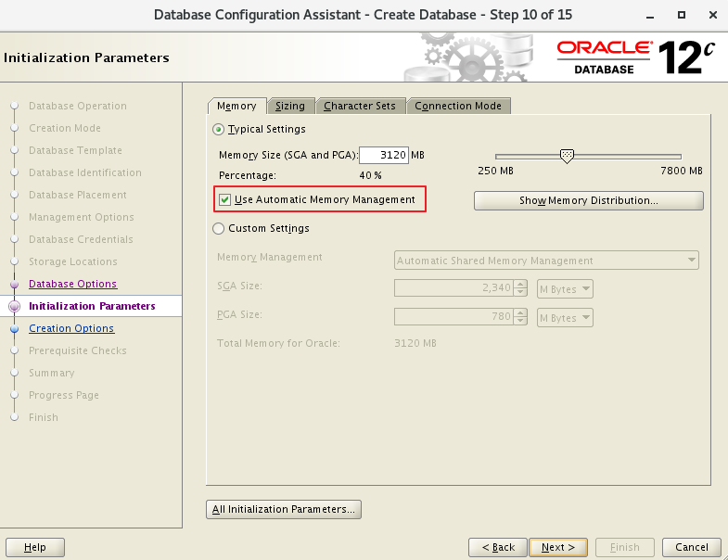The image size is (728, 560).
Task: Click the memory size slider handle
Action: pyautogui.click(x=567, y=157)
